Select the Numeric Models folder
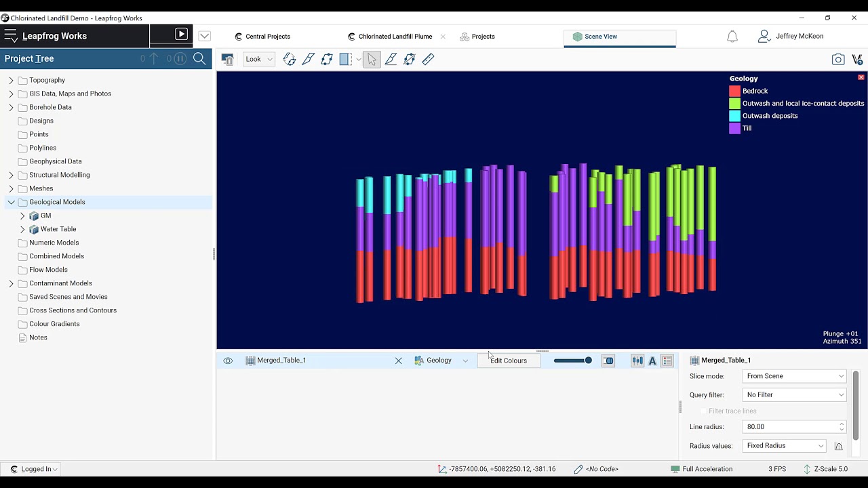Viewport: 868px width, 488px height. pyautogui.click(x=54, y=243)
